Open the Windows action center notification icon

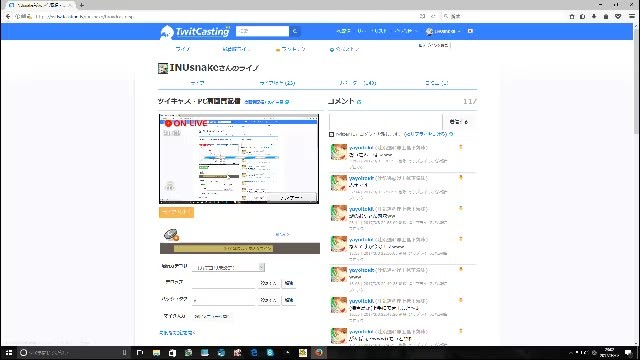coord(629,353)
